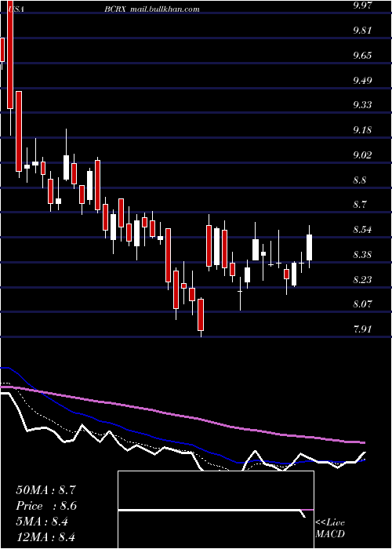Viewport: 392px width, 549px height.
Task: Click the 50MA : 8.7 readout
Action: [45, 490]
